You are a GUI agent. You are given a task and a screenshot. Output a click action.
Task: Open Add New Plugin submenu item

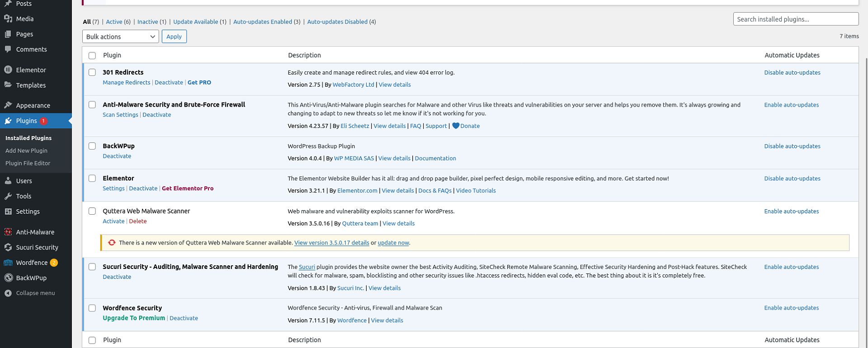pos(26,150)
